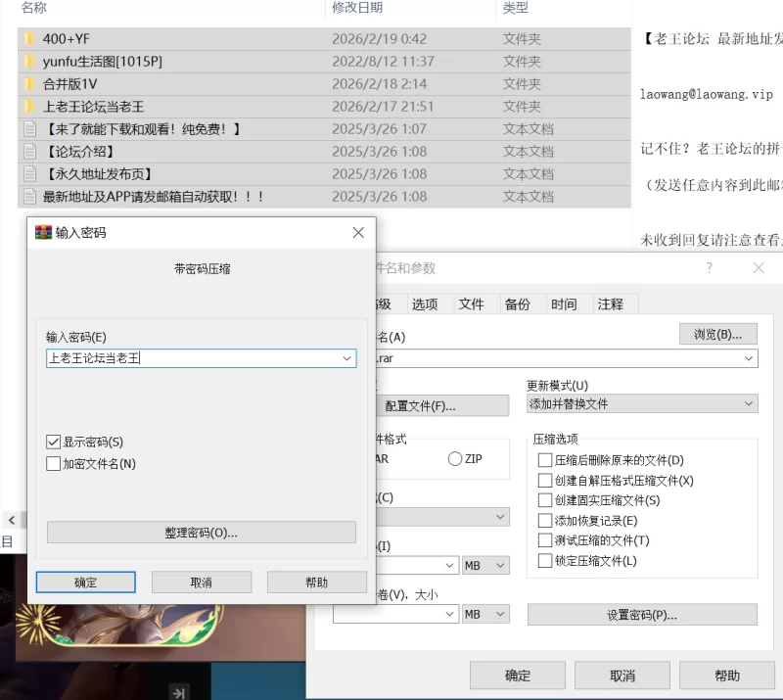Screen dimensions: 783x700
Task: Click the 上老王论坛当老王 folder icon
Action: click(29, 107)
